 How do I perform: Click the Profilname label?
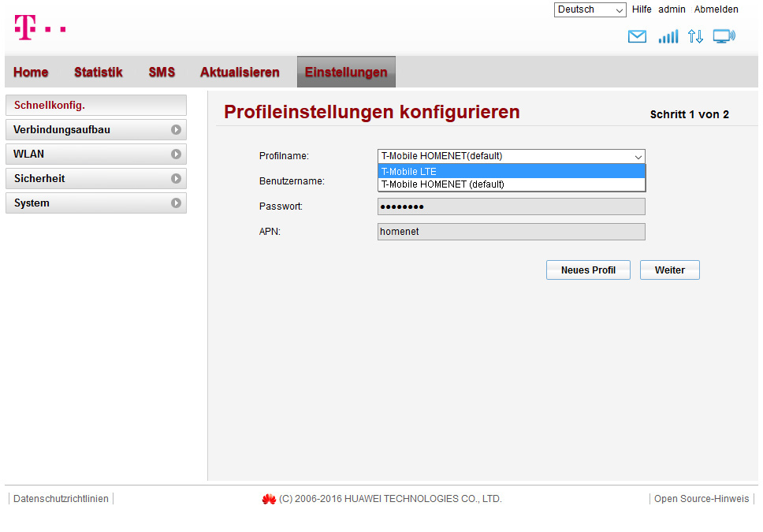click(284, 156)
